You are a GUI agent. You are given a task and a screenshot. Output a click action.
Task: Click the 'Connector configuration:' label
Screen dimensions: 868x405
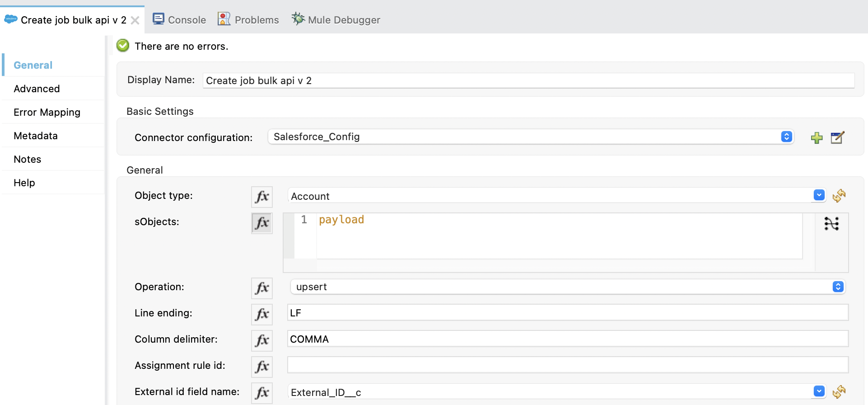tap(193, 137)
